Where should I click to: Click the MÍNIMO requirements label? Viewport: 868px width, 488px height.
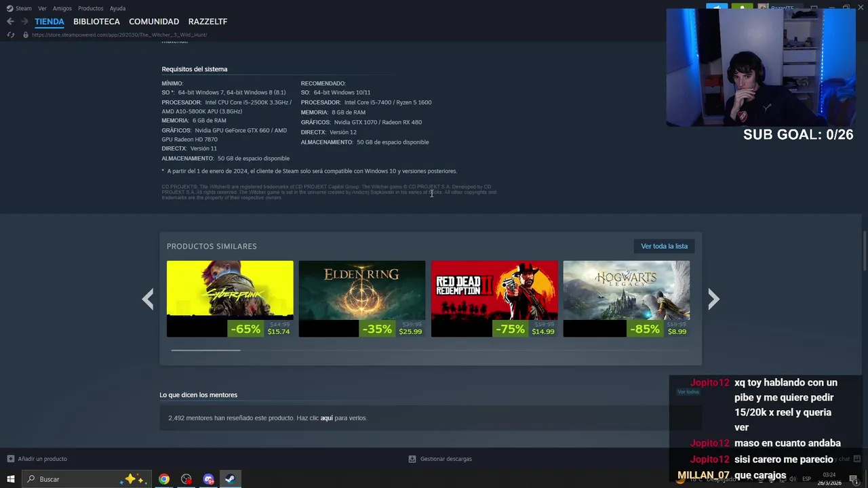[x=172, y=83]
